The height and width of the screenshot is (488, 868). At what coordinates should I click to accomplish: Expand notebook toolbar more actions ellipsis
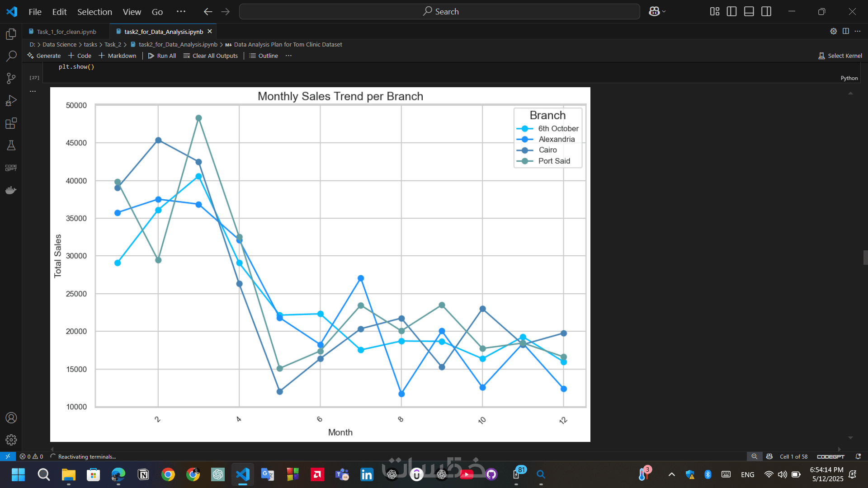tap(288, 56)
